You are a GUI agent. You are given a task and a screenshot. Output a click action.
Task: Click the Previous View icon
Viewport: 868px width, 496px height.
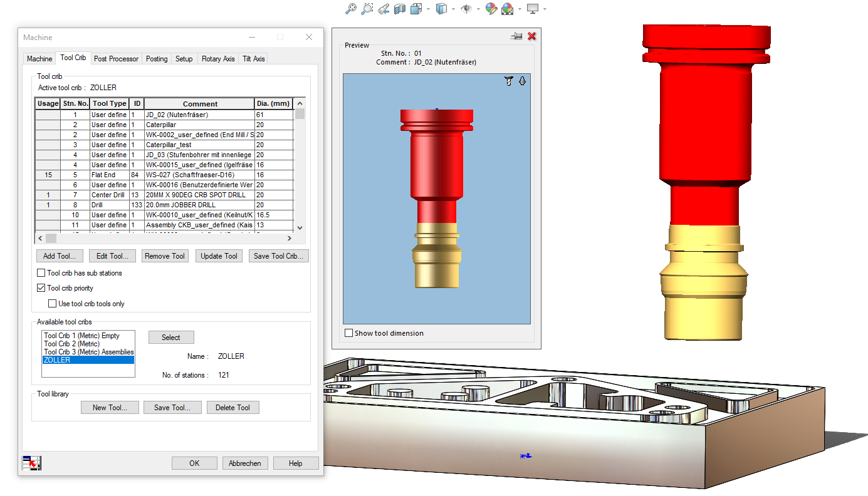384,9
